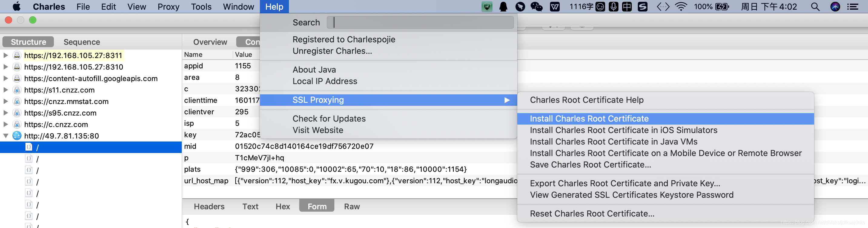The width and height of the screenshot is (868, 228).
Task: Open SSL Proxying submenu
Action: point(388,100)
